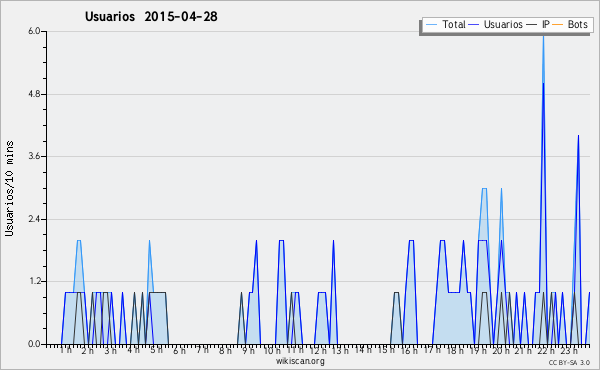Click the light blue Total legend line

[x=431, y=25]
